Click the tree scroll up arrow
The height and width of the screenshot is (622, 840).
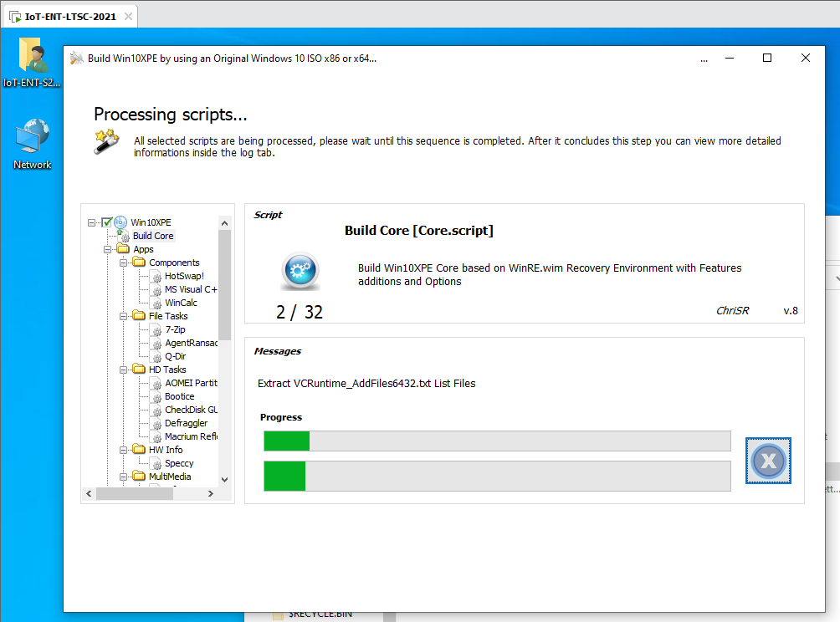click(x=224, y=223)
